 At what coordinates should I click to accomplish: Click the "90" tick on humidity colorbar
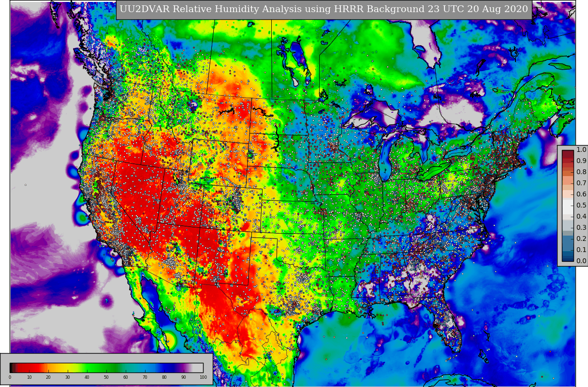(x=184, y=377)
